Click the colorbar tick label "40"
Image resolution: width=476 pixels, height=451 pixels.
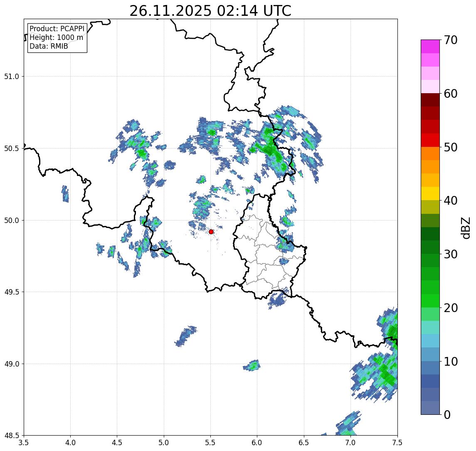pyautogui.click(x=451, y=201)
